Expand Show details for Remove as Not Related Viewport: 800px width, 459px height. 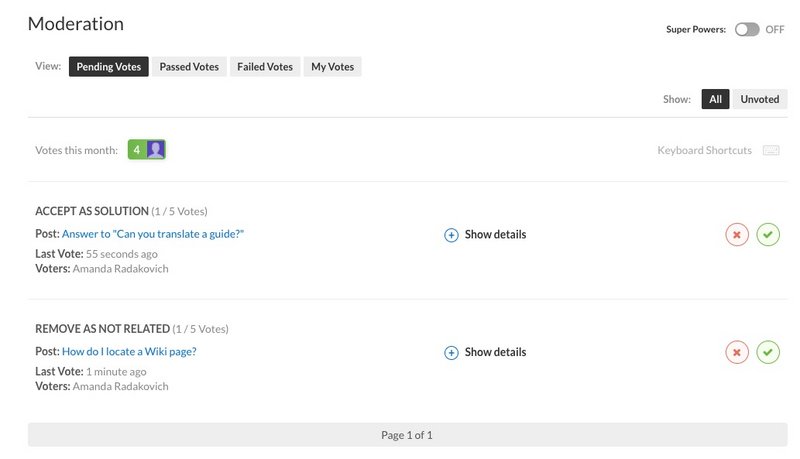coord(495,352)
